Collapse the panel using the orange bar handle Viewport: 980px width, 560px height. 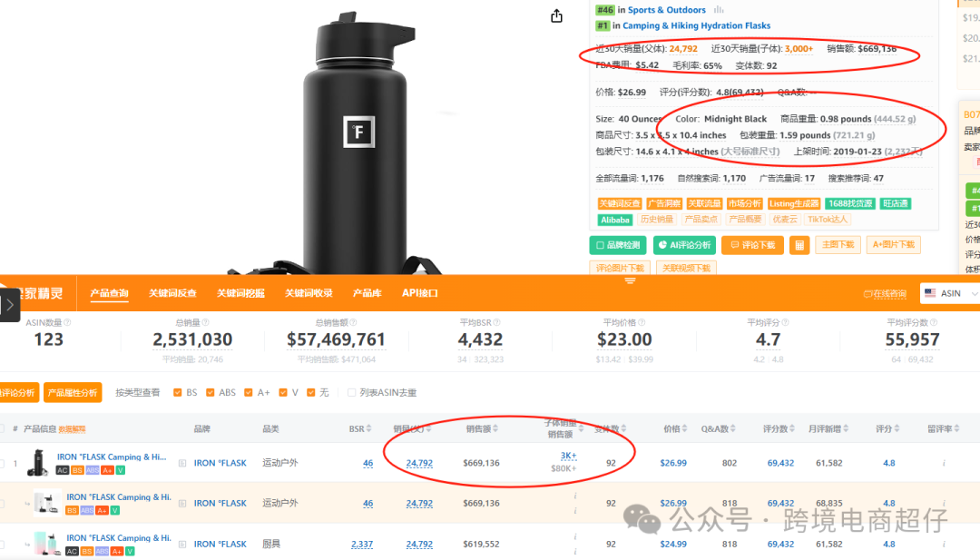point(630,280)
